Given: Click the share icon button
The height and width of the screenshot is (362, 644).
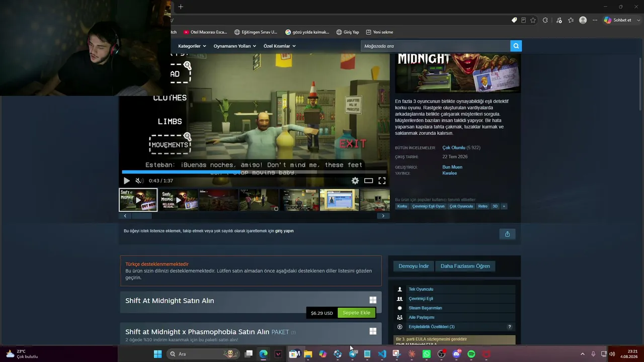Looking at the screenshot, I should click(x=507, y=234).
